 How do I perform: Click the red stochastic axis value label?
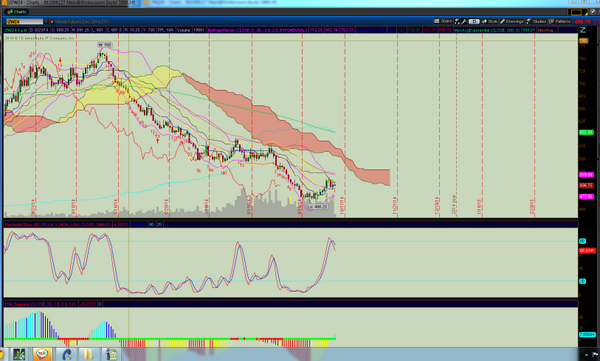[587, 251]
